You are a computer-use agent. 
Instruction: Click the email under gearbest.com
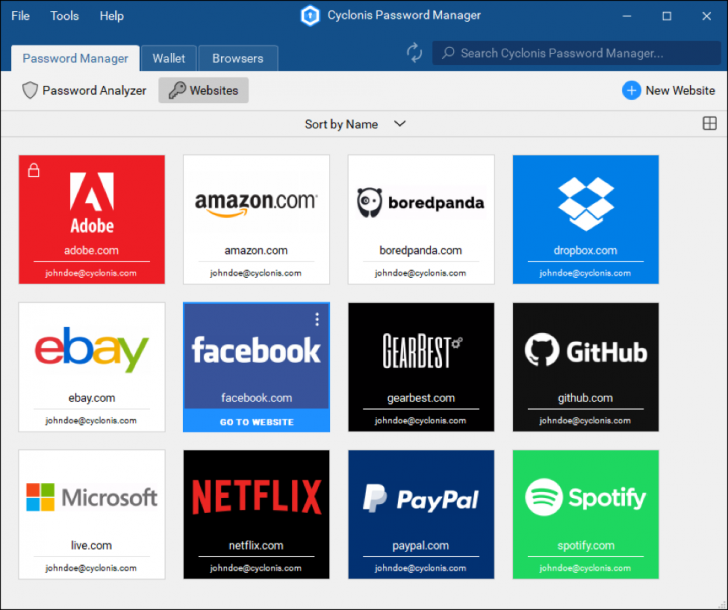coord(421,421)
